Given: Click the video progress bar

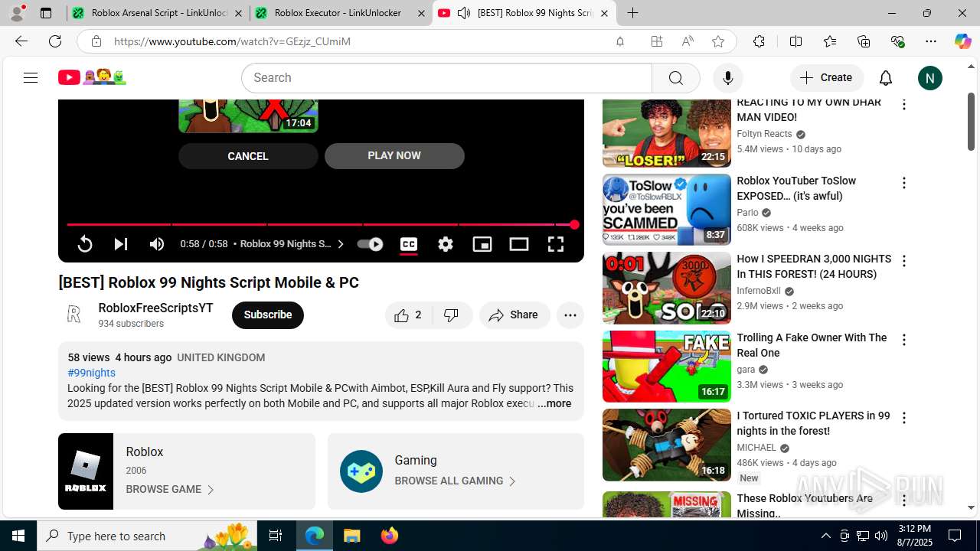Looking at the screenshot, I should click(321, 224).
